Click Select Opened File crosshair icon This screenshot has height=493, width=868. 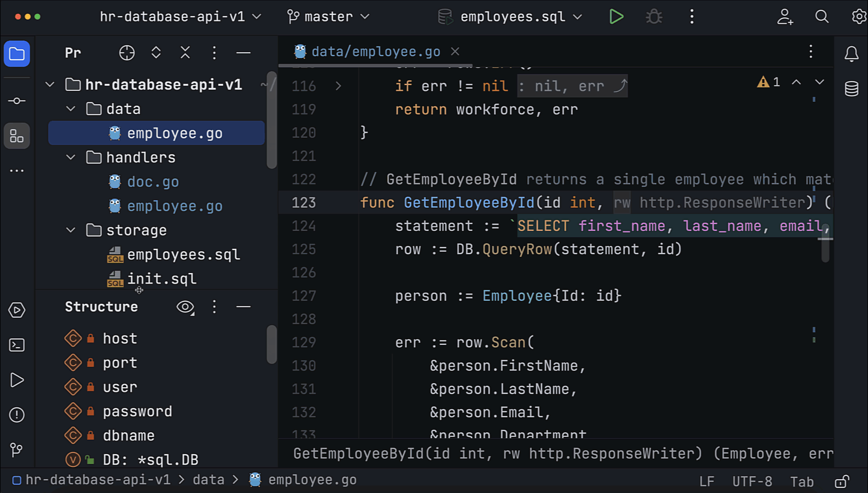click(127, 53)
